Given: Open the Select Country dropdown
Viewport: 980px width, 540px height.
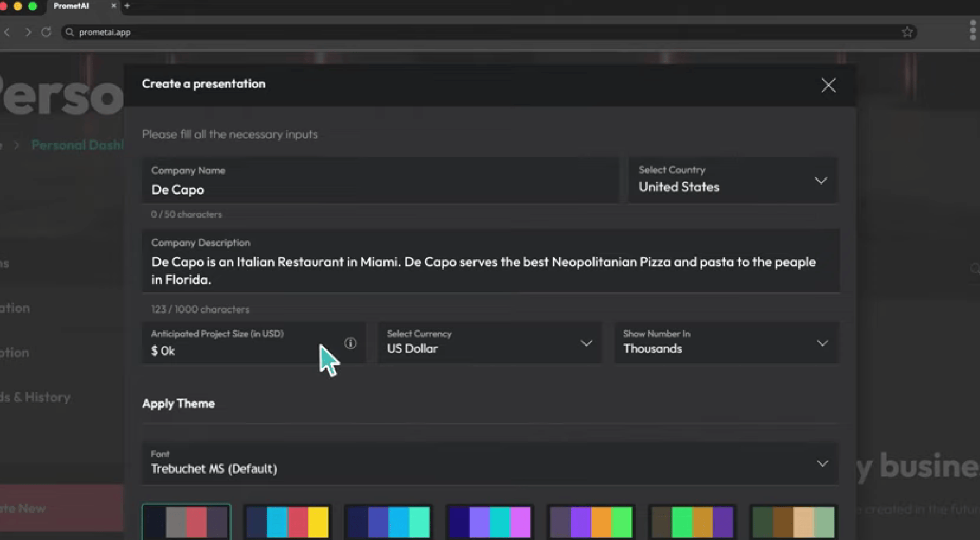Looking at the screenshot, I should pyautogui.click(x=733, y=180).
